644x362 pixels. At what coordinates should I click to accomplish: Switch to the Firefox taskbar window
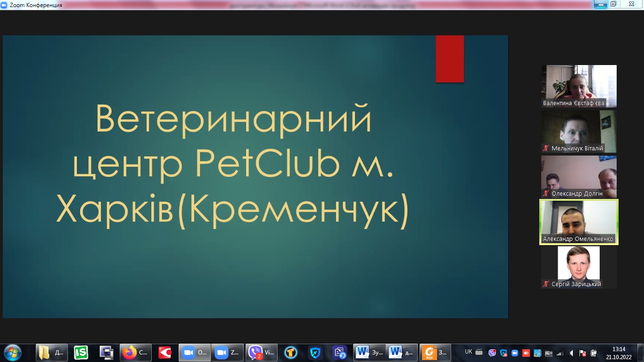136,353
